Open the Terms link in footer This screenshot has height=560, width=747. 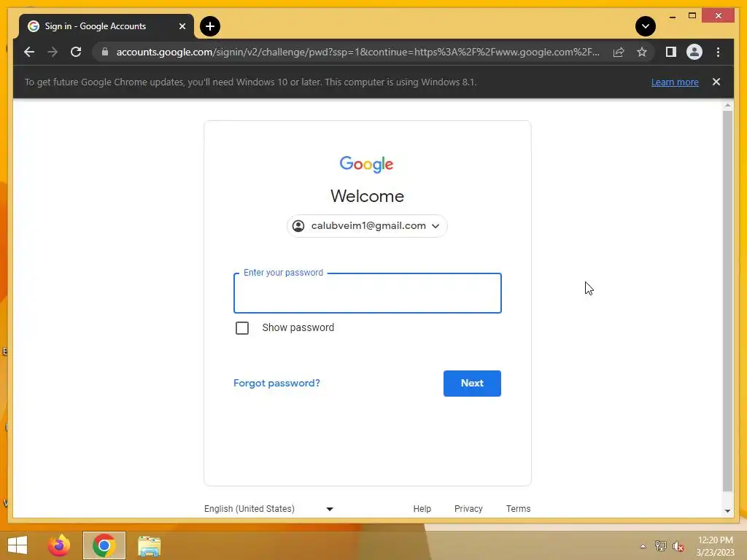pyautogui.click(x=519, y=508)
